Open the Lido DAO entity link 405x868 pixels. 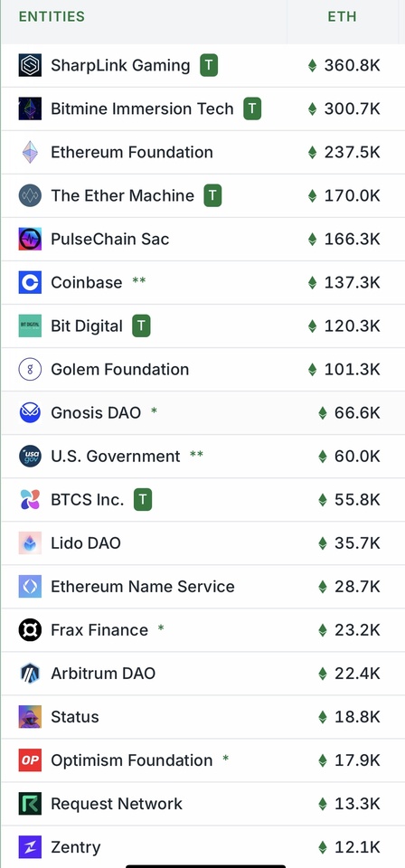coord(86,543)
